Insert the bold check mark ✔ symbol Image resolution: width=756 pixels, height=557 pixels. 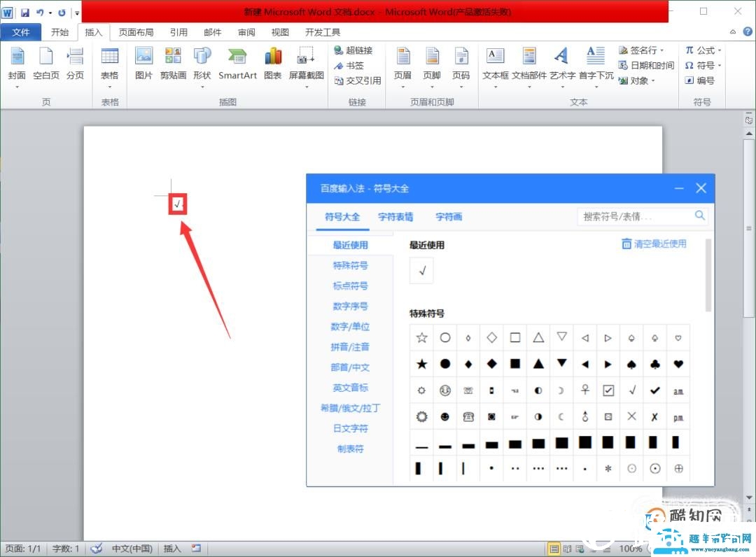(x=654, y=390)
